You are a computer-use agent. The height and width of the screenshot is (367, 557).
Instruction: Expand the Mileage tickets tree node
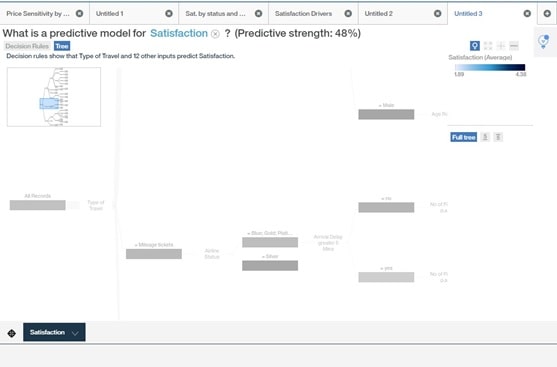click(x=154, y=254)
